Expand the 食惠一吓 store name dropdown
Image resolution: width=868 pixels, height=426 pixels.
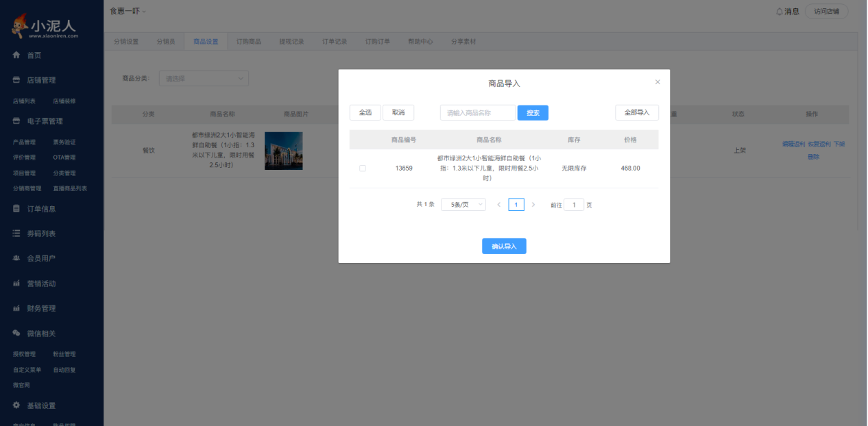[x=128, y=11]
